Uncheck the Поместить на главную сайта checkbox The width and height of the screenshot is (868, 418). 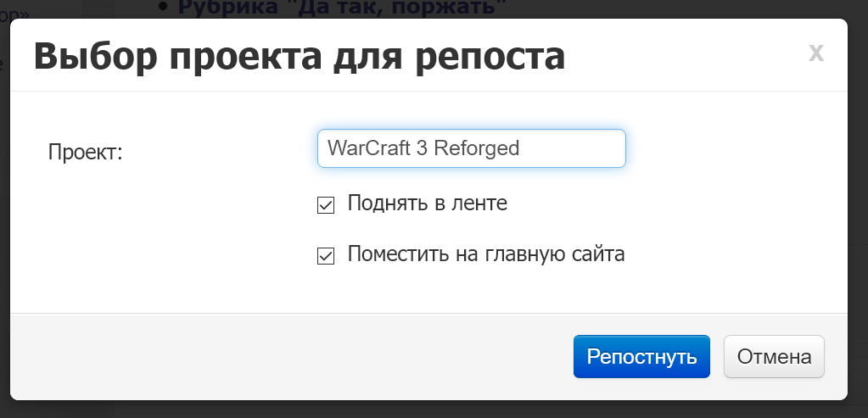click(325, 255)
